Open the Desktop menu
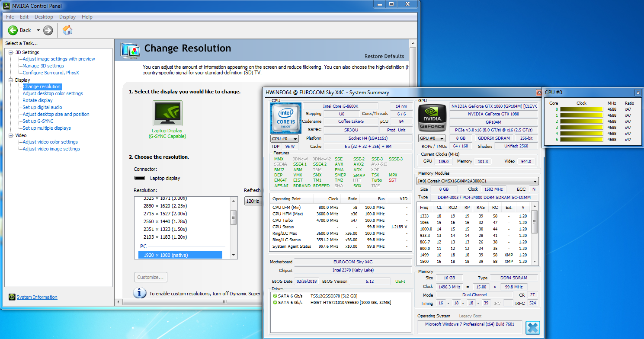The height and width of the screenshot is (339, 644). pyautogui.click(x=44, y=17)
